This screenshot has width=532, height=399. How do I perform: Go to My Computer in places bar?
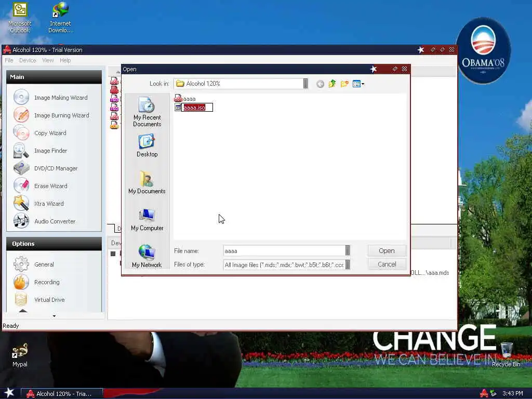point(147,220)
